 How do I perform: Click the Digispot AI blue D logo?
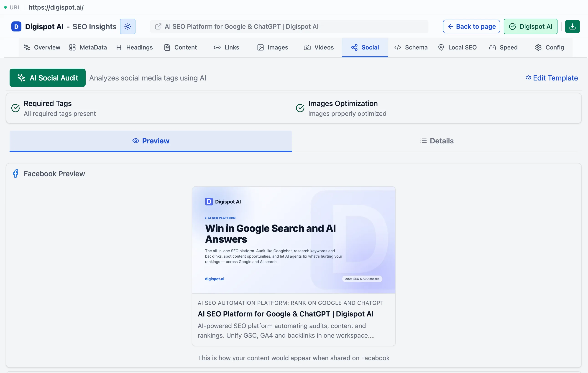pos(16,26)
